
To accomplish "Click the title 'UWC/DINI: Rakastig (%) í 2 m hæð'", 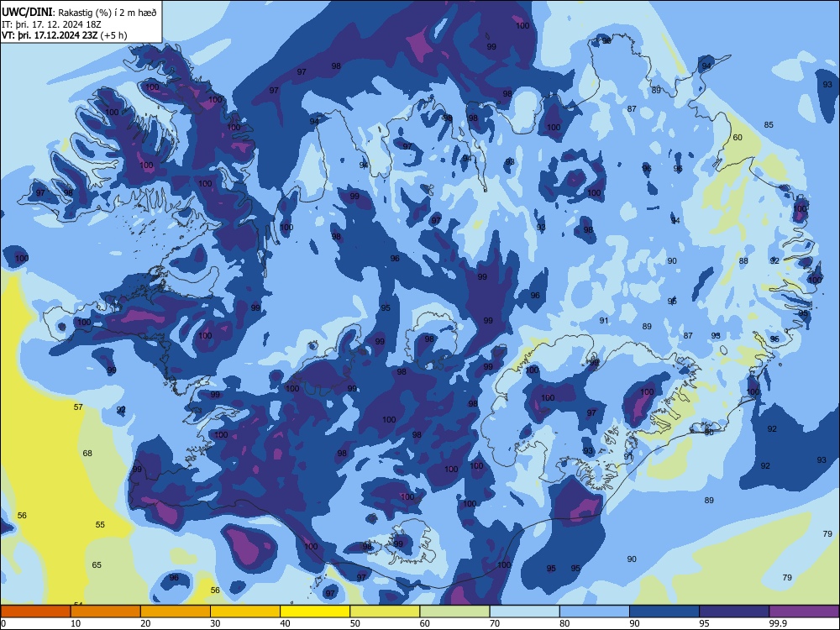I will [x=79, y=13].
